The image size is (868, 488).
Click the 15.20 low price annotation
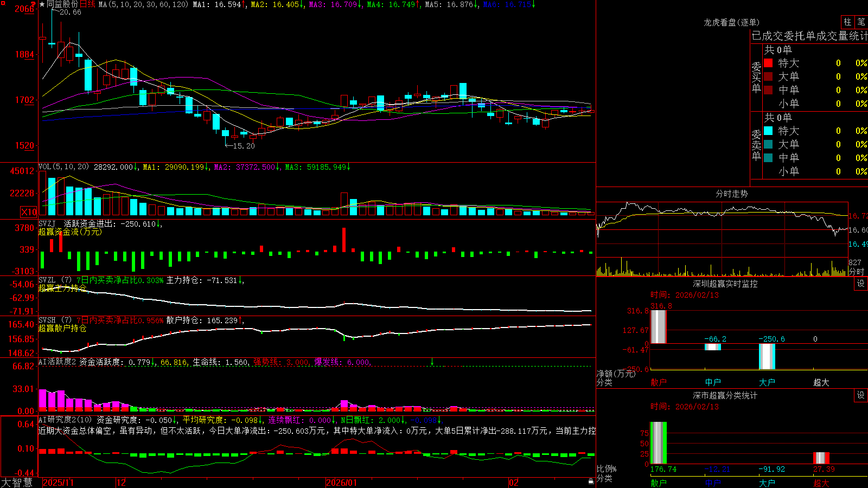click(x=244, y=146)
